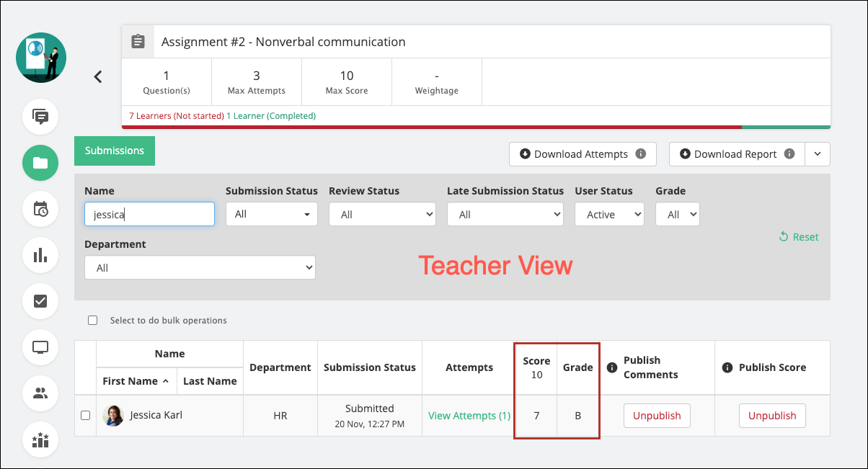The image size is (868, 469).
Task: Tick the checkbox for Jessica Karl row
Action: pos(85,416)
